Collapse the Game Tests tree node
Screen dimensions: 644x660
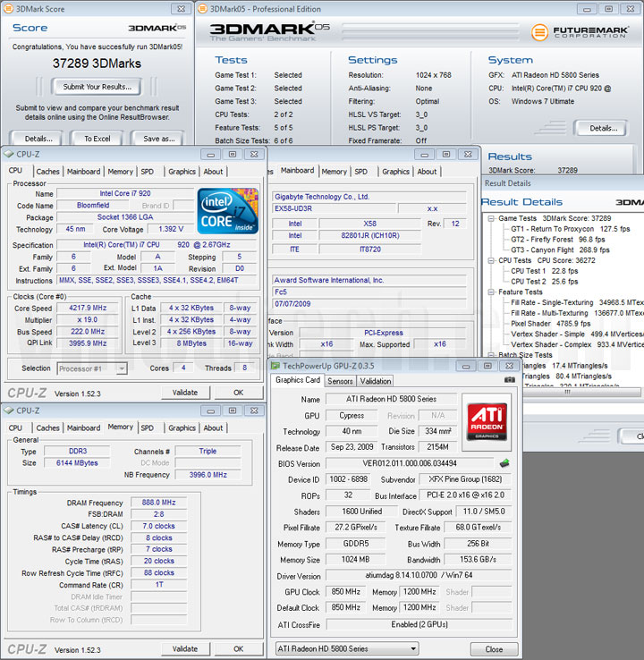point(491,218)
